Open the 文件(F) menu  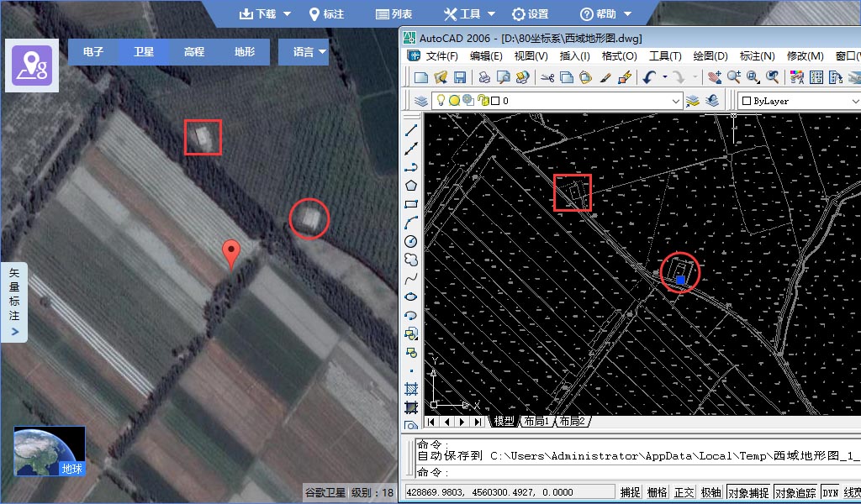[x=441, y=56]
